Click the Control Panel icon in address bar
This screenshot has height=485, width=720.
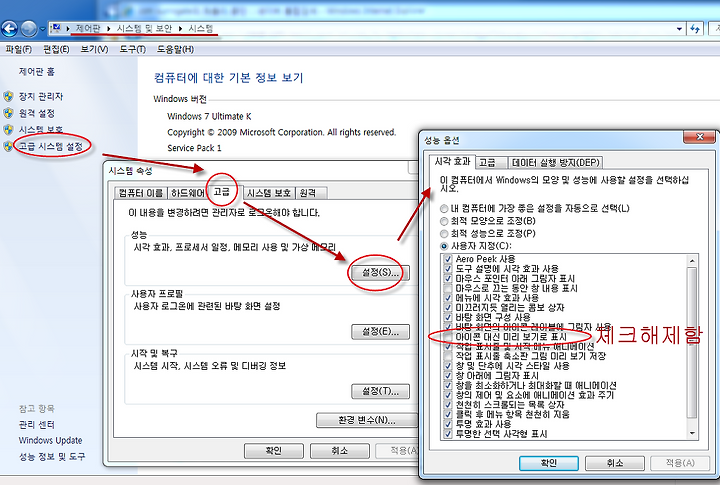point(56,28)
